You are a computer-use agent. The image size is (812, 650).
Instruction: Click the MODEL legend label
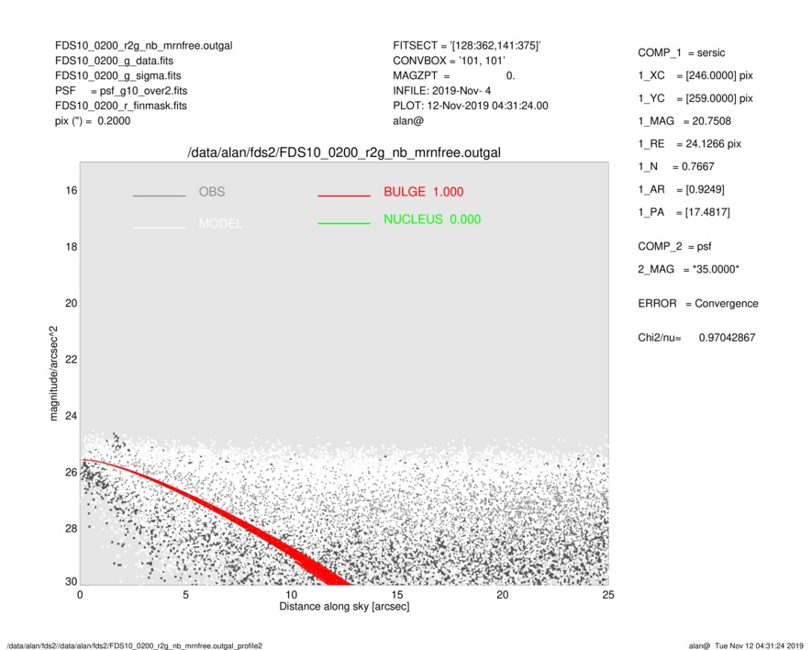[220, 223]
